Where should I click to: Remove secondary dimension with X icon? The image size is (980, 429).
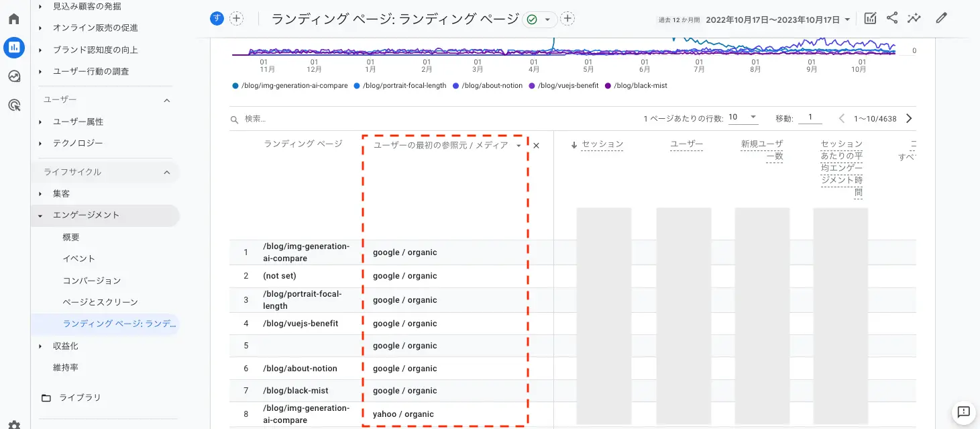point(536,146)
